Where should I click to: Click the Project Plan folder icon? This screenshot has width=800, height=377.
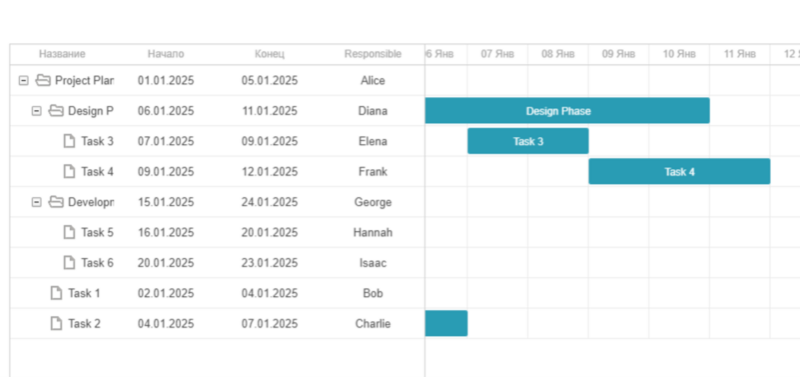43,80
